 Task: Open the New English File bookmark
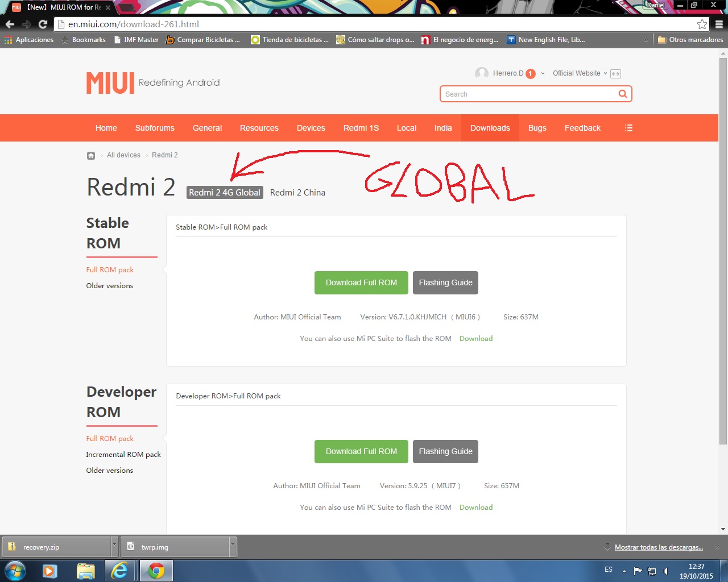[546, 40]
